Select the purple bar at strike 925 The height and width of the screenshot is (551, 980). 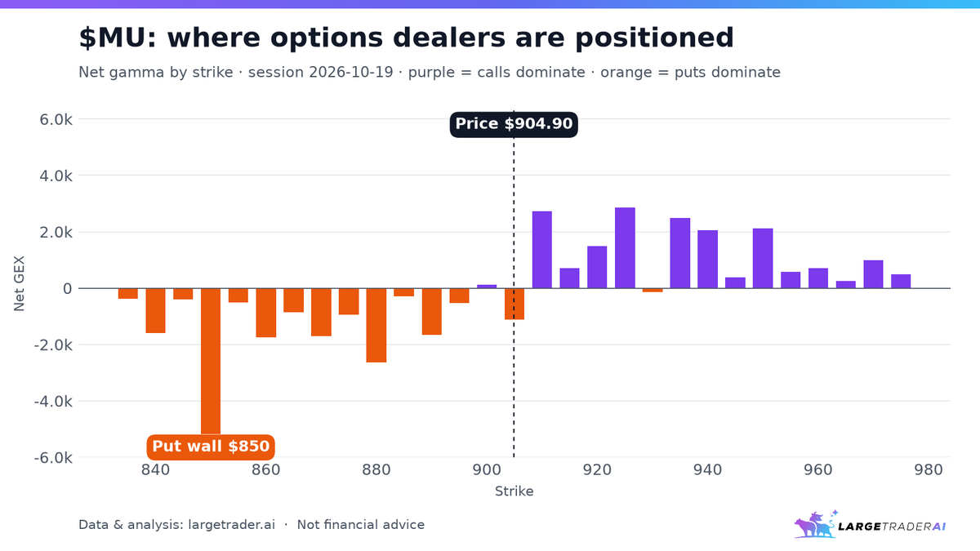(625, 248)
